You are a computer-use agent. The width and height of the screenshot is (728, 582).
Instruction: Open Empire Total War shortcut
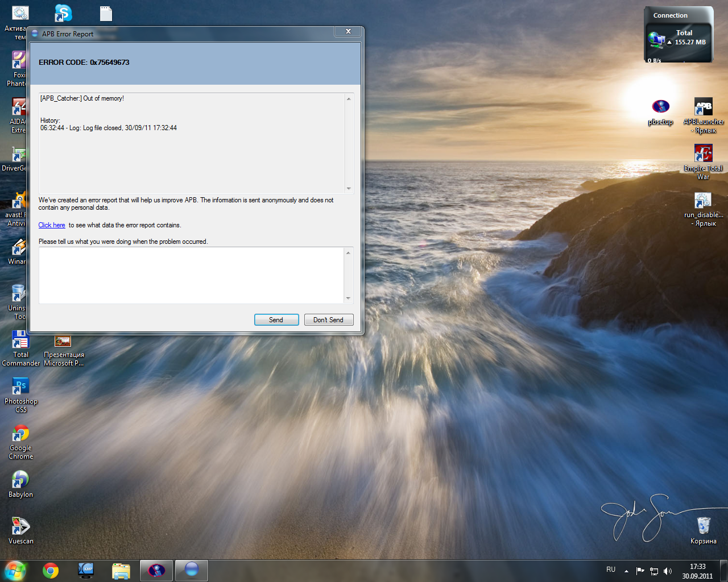[x=704, y=154]
